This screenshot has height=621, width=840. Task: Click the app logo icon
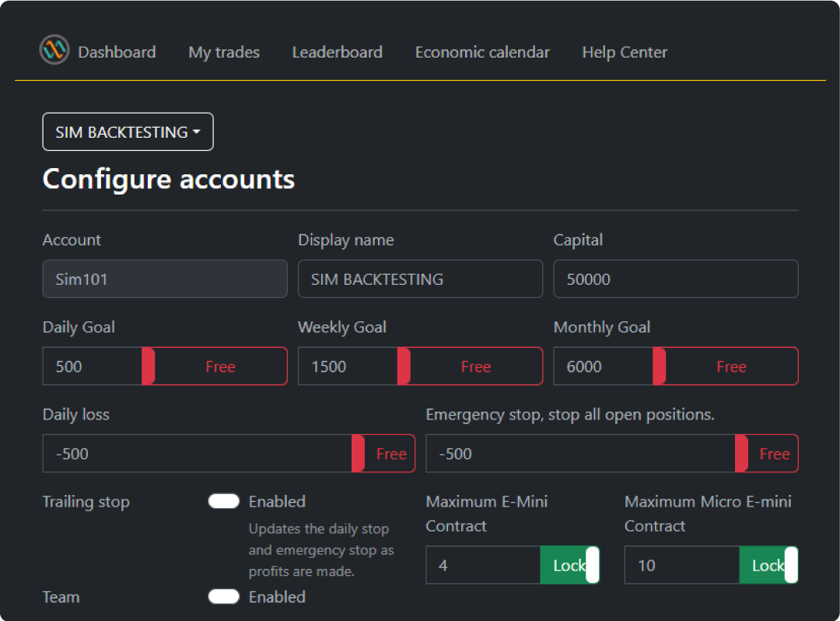point(54,50)
